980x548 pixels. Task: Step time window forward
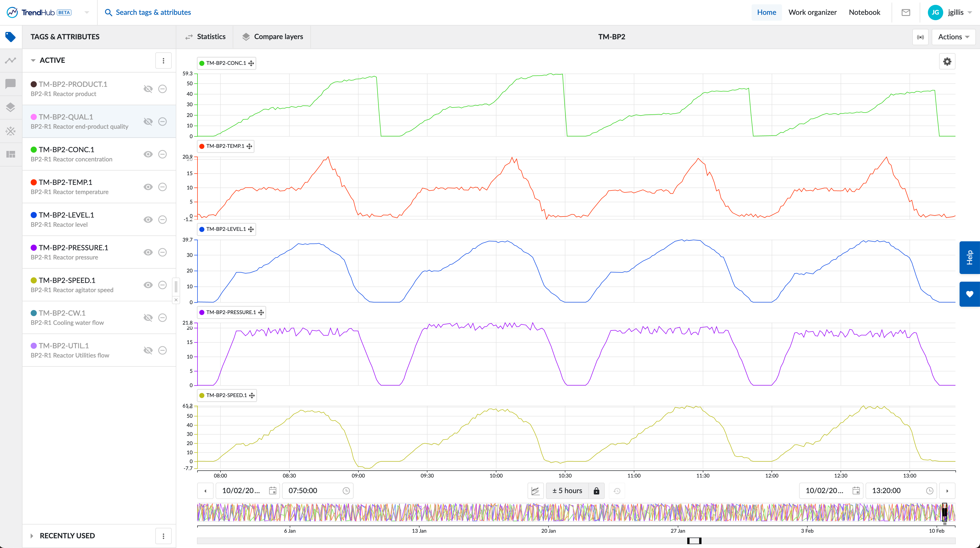pyautogui.click(x=947, y=491)
